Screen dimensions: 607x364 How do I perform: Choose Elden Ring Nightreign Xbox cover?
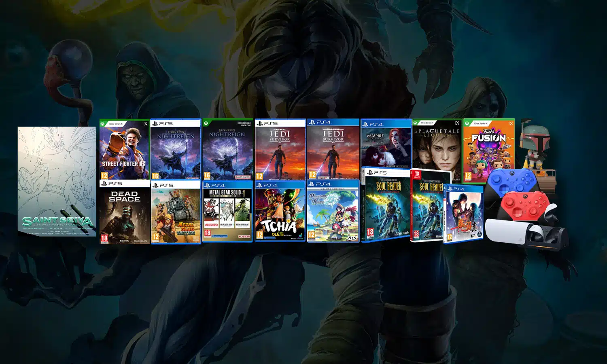227,149
